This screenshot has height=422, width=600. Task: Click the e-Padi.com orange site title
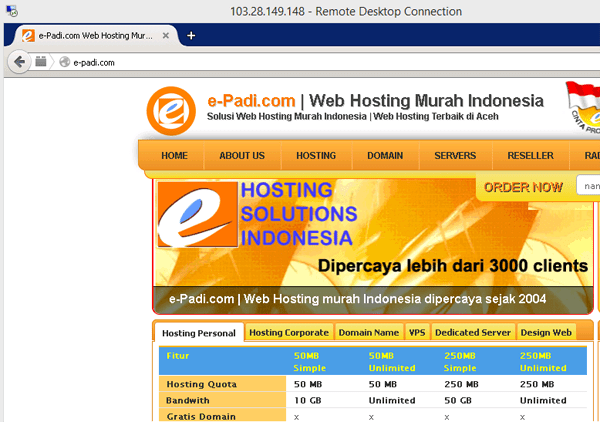(x=251, y=101)
